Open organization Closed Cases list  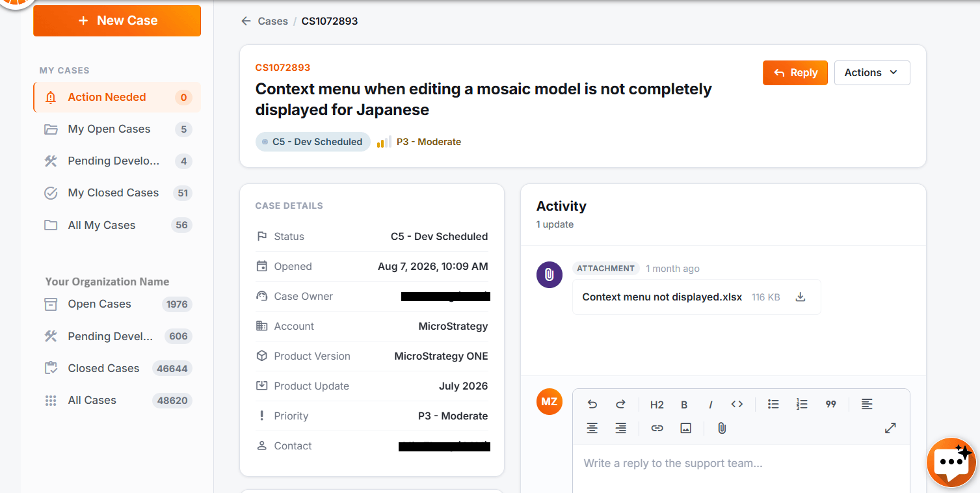pyautogui.click(x=117, y=369)
